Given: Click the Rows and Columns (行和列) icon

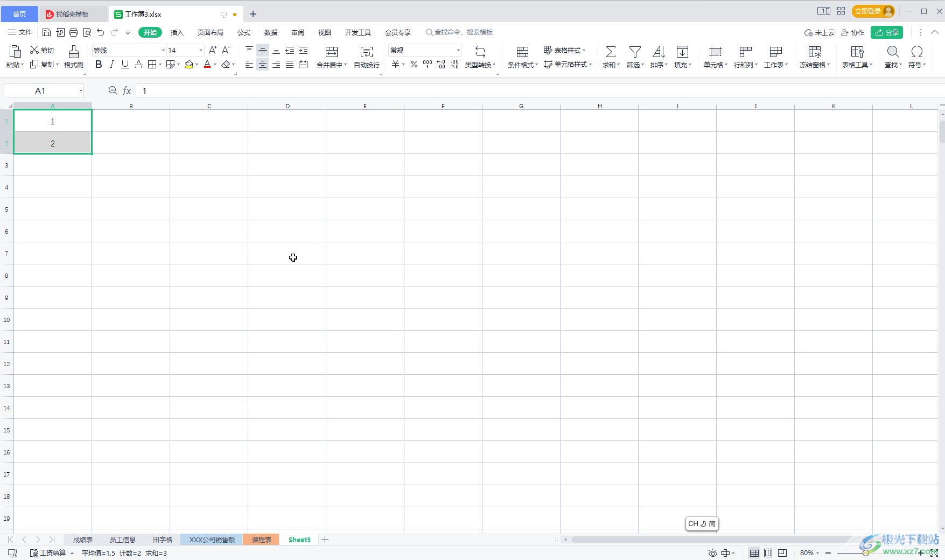Looking at the screenshot, I should pos(745,52).
